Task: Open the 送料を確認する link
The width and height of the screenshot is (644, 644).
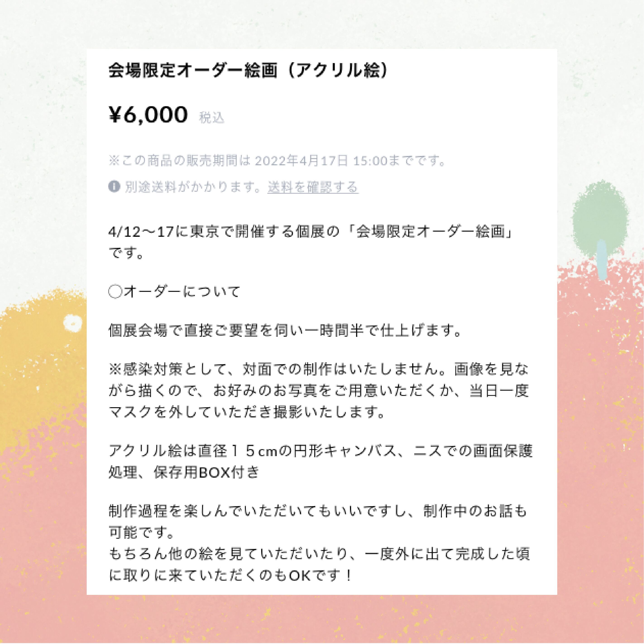Action: (313, 187)
